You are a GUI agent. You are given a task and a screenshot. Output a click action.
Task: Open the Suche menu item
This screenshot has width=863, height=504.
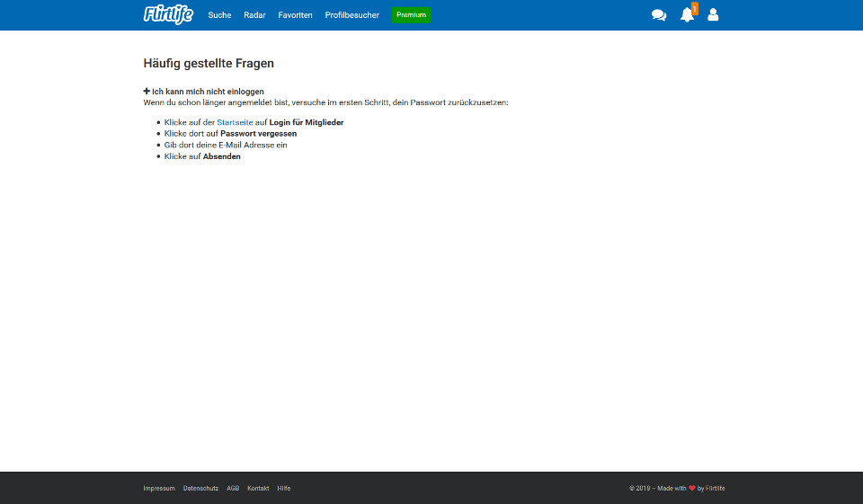[x=219, y=15]
